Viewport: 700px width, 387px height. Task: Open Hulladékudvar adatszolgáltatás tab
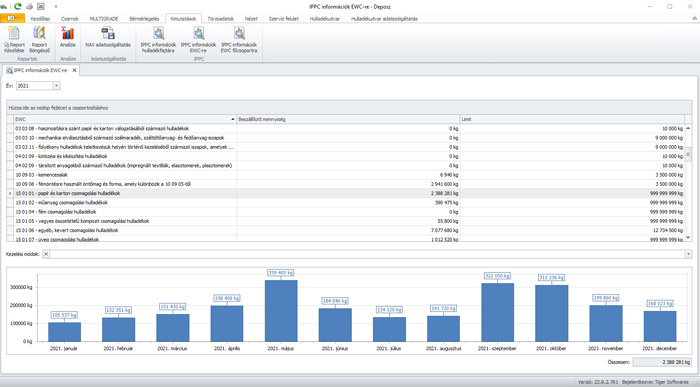coord(384,19)
